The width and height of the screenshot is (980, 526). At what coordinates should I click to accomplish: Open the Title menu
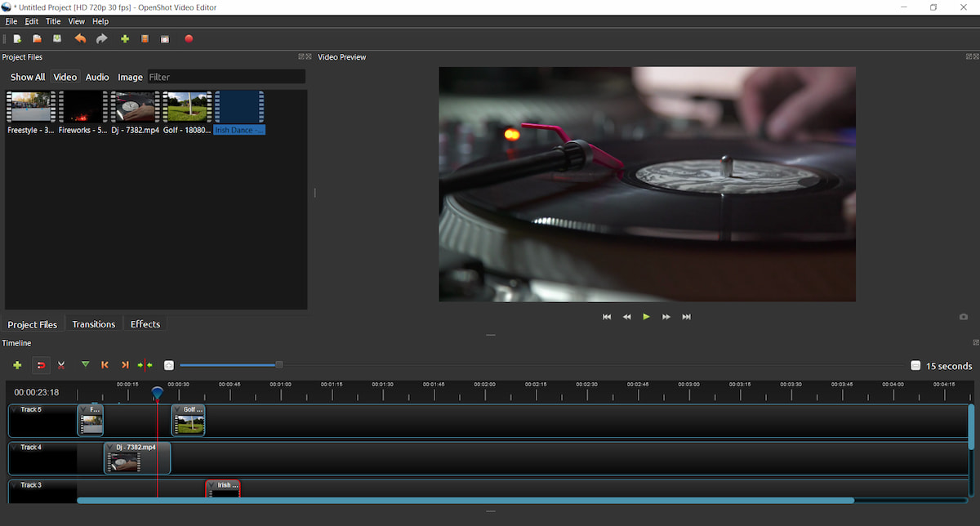(x=53, y=21)
